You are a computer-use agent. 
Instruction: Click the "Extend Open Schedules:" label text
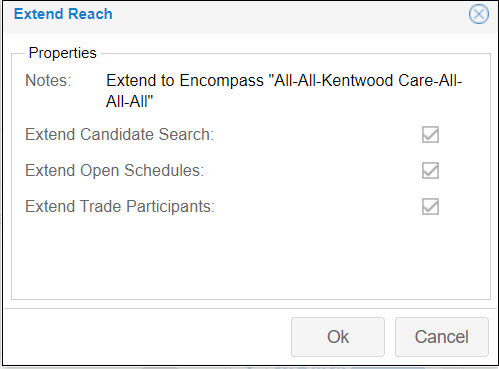click(x=115, y=171)
